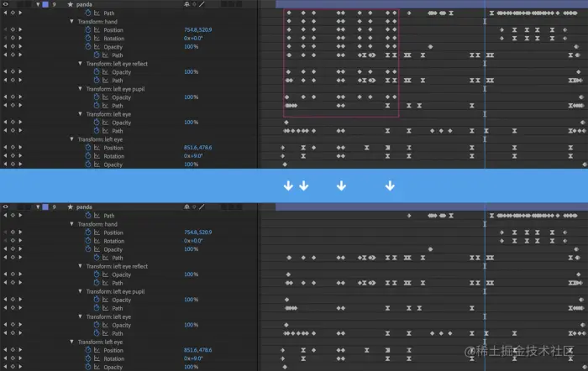Select the Transform: left eye pupil label, lower timeline

(116, 291)
